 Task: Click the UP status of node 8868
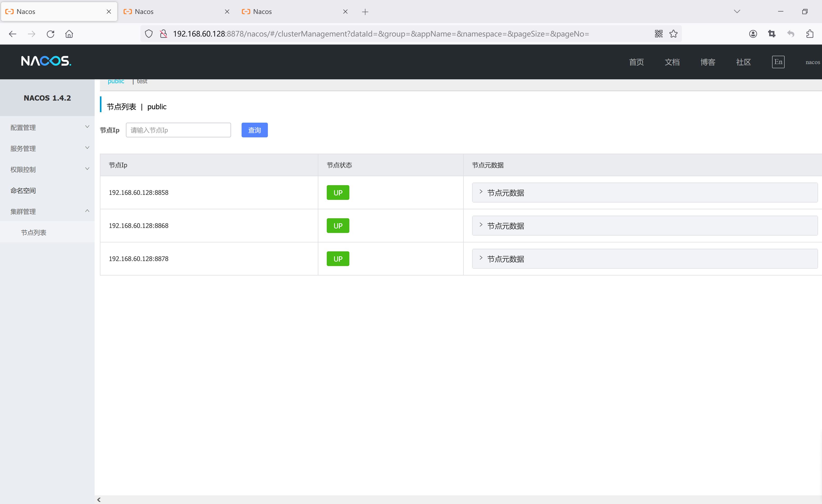point(338,226)
